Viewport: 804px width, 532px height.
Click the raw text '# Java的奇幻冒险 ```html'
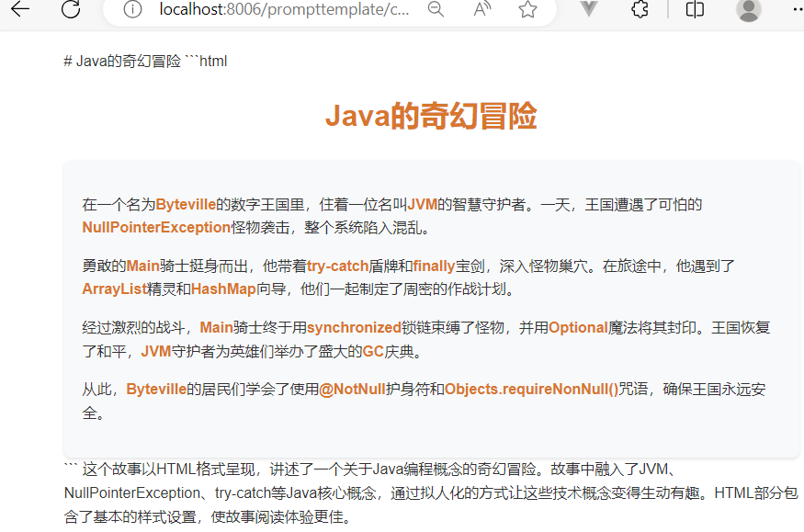(x=145, y=61)
